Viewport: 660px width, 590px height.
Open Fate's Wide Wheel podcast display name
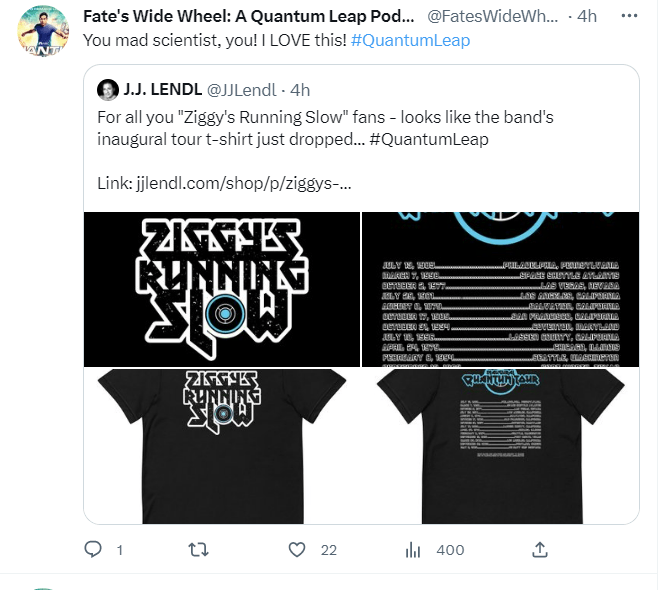point(249,16)
